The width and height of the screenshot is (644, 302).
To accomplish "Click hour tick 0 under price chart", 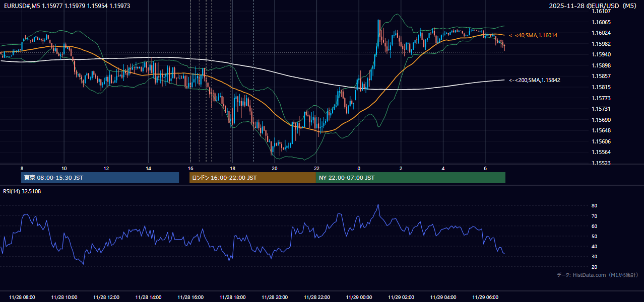I will [x=359, y=168].
